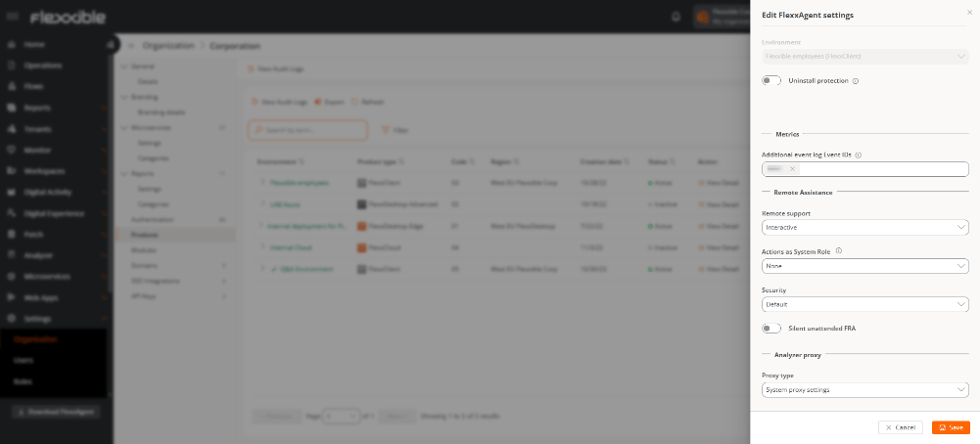This screenshot has height=444, width=980.
Task: Show info for Additional event log Event IDs
Action: [x=859, y=155]
